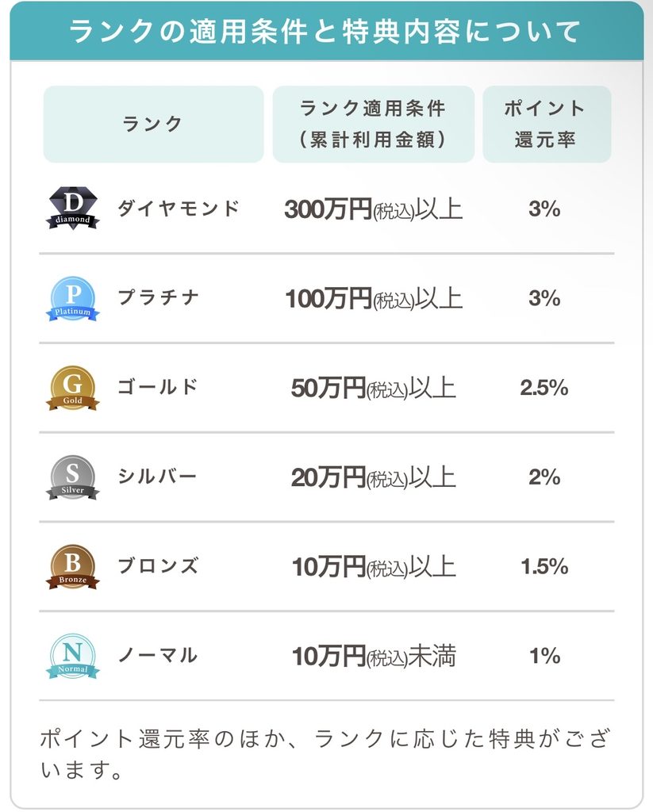Select the ポイント還元率 column header
Viewport: 653px width, 812px height.
[547, 124]
